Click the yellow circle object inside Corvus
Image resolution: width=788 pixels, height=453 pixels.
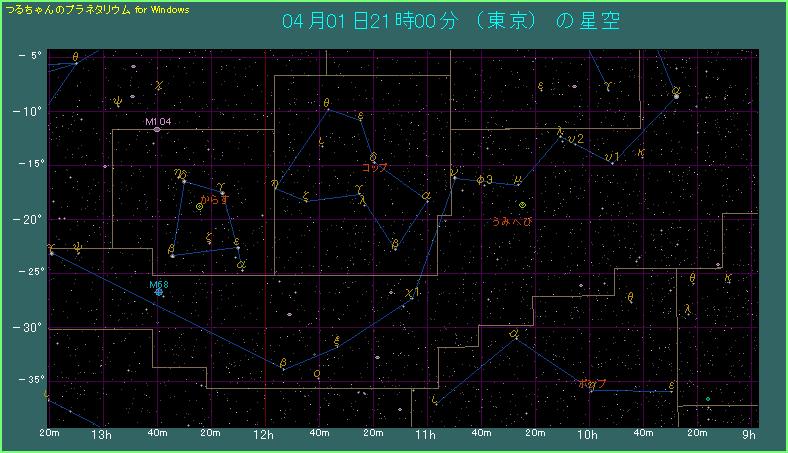[200, 207]
